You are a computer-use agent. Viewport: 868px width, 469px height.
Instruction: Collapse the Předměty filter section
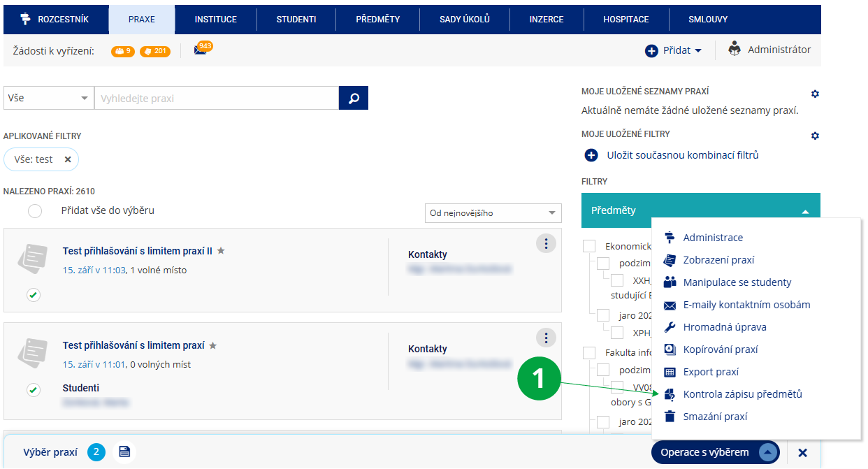coord(805,210)
